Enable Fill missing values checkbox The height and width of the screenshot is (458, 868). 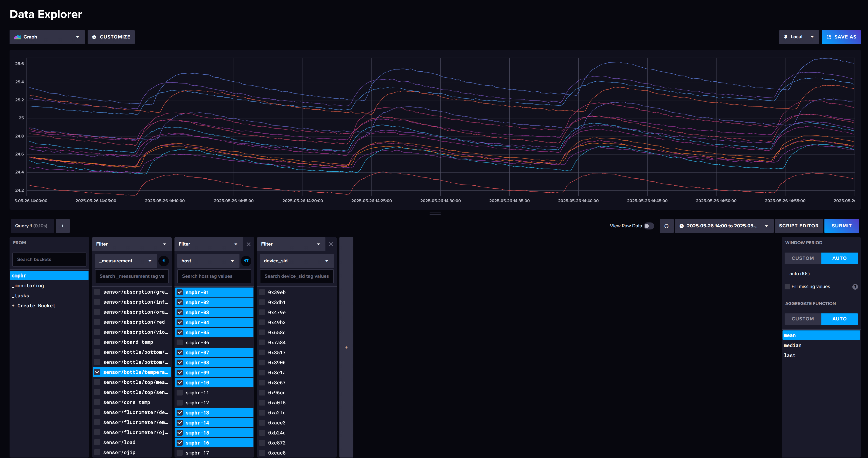click(787, 287)
